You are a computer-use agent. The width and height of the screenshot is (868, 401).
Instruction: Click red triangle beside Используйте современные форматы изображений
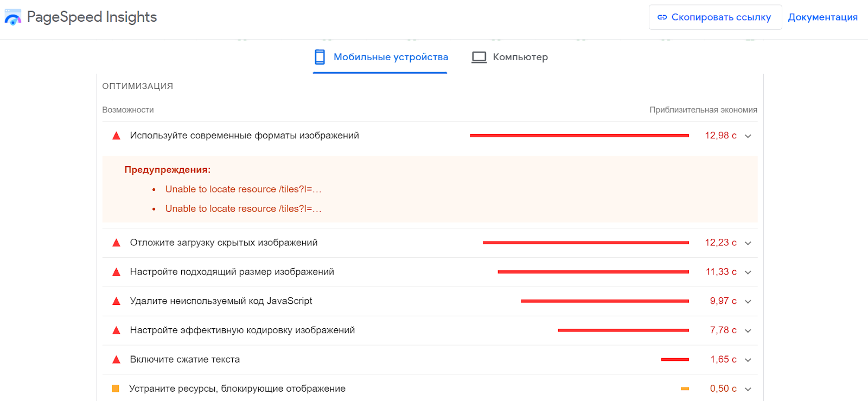[116, 136]
